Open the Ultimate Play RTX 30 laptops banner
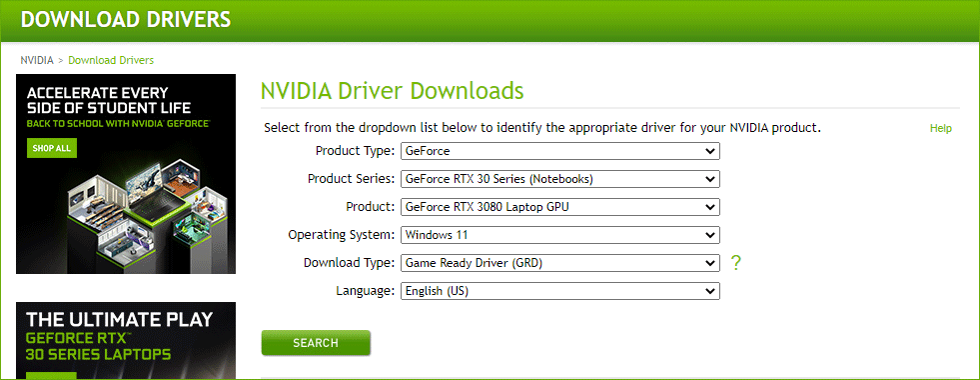This screenshot has height=380, width=980. 126,341
